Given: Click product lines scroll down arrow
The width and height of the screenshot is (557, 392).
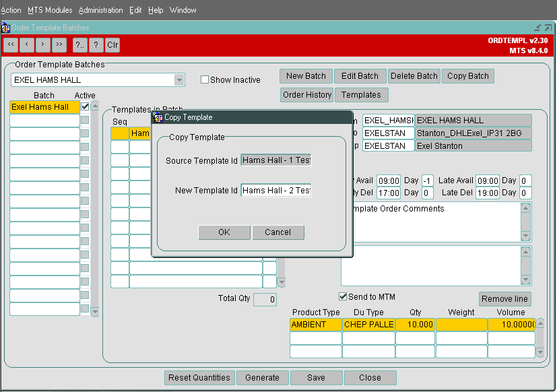Looking at the screenshot, I should 540,352.
